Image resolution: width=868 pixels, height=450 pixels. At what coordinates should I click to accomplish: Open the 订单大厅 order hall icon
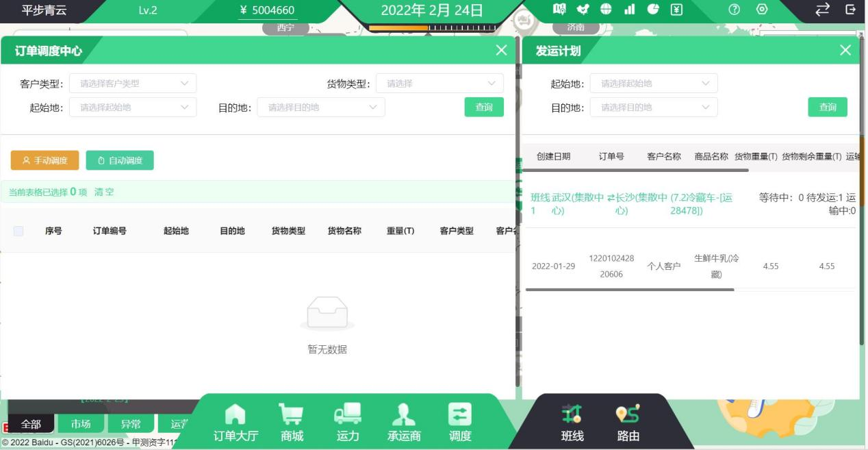[235, 422]
